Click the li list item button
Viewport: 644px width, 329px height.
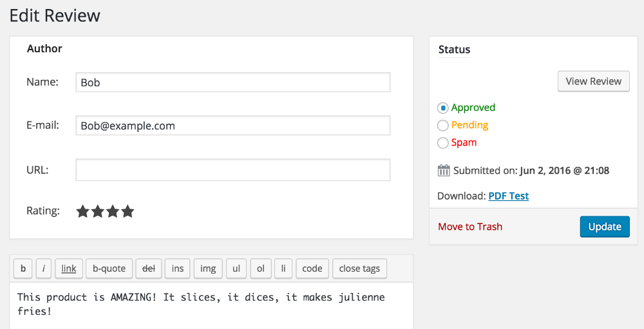point(283,268)
